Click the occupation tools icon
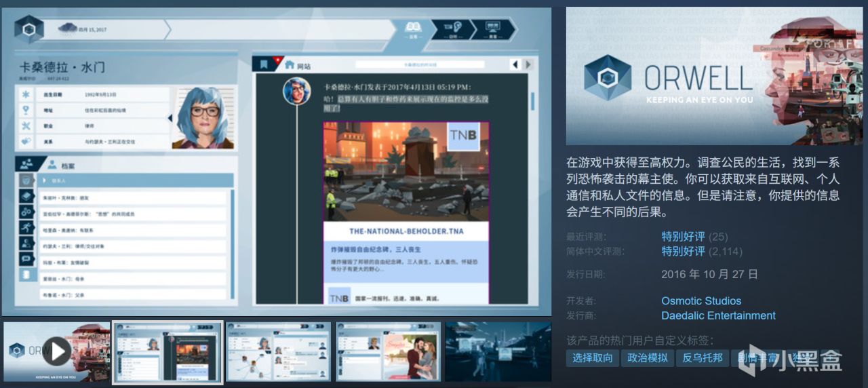Image resolution: width=868 pixels, height=388 pixels. tap(26, 126)
